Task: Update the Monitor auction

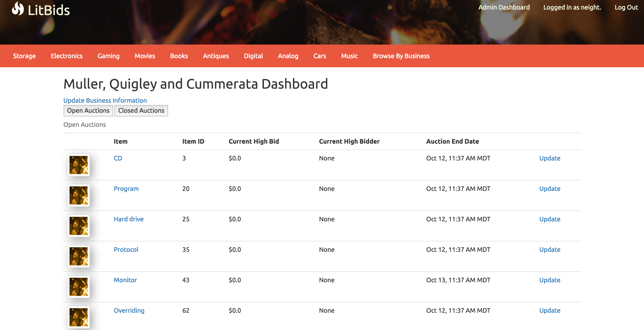Action: coord(550,280)
